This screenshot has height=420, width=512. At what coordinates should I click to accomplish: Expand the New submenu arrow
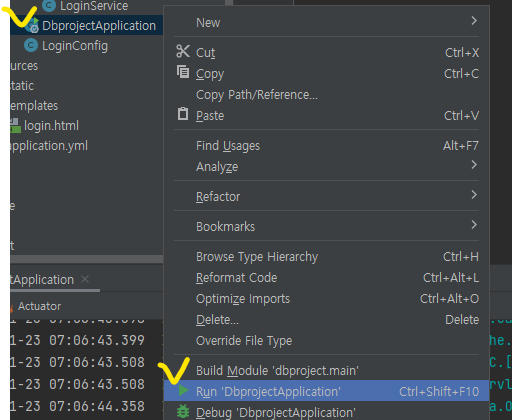(x=474, y=21)
